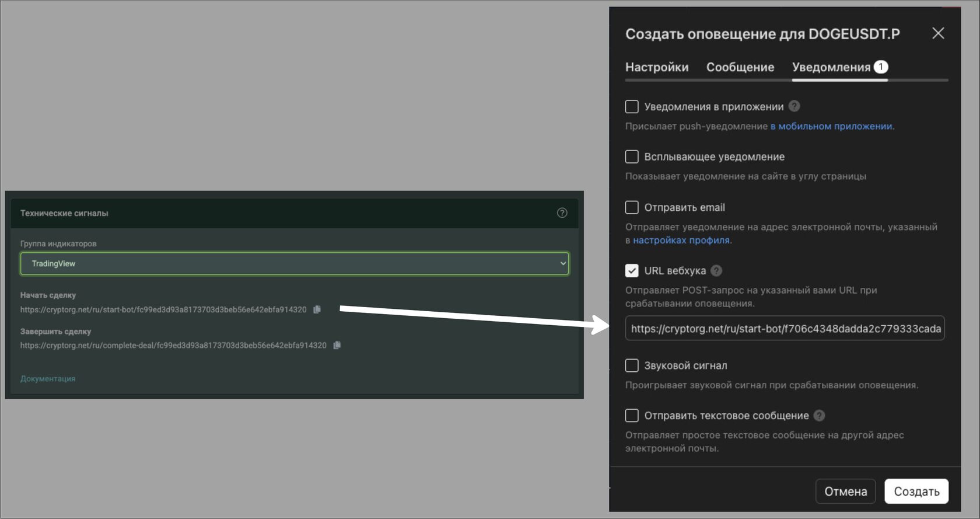Open the Документация link

tap(48, 379)
